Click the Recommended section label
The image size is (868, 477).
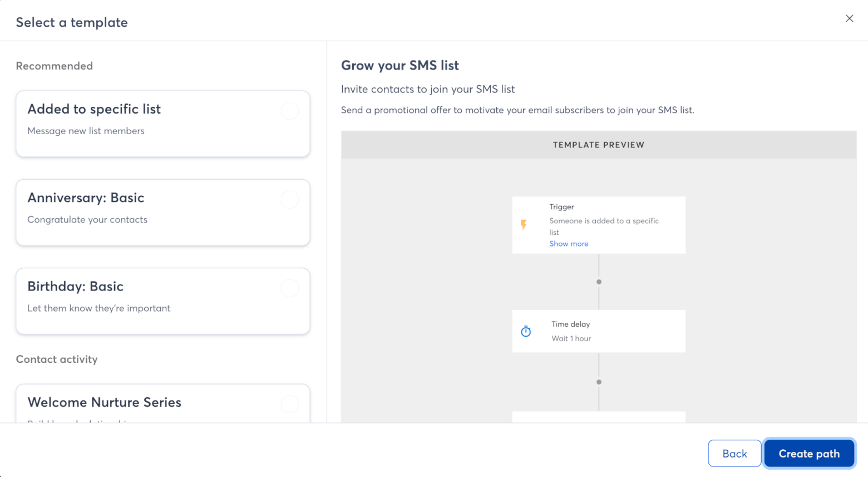click(55, 66)
